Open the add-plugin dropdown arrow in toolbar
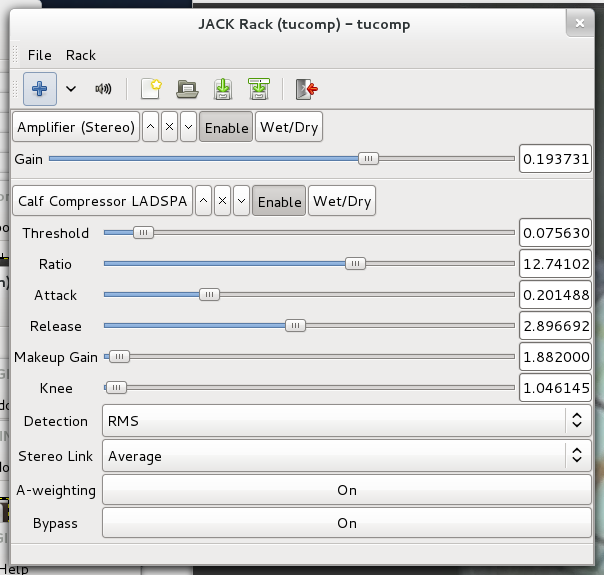The image size is (604, 575). click(71, 89)
